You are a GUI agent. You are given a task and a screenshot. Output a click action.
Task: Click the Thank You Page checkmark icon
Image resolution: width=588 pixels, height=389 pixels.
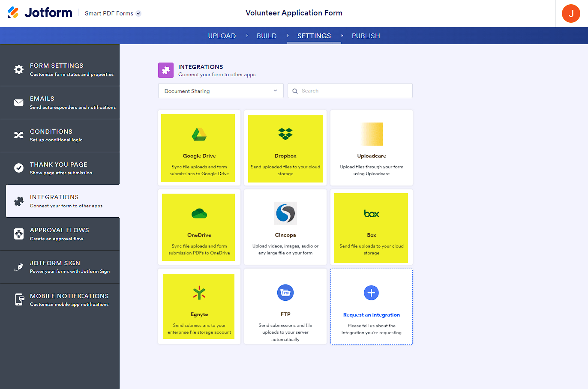click(19, 168)
